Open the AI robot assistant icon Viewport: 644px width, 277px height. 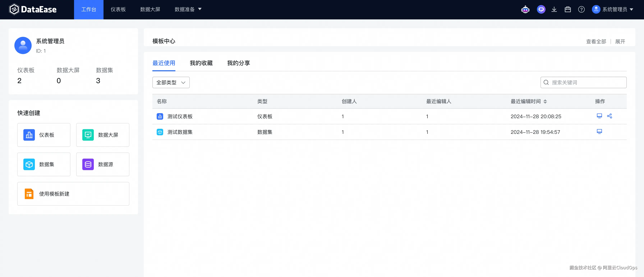click(x=525, y=10)
